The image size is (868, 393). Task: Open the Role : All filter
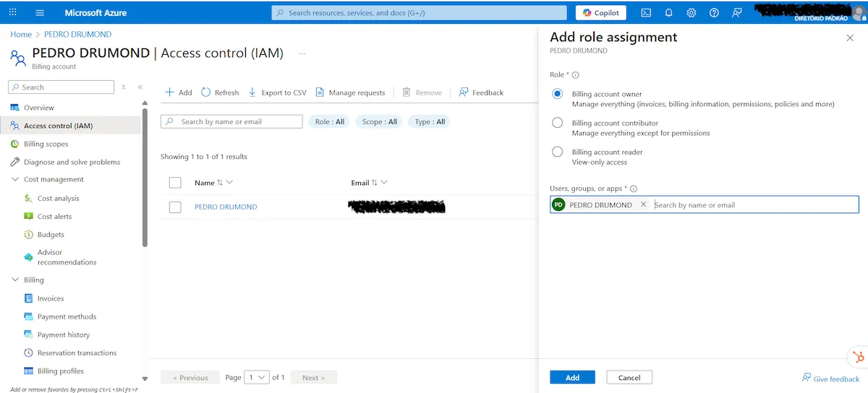(x=330, y=121)
